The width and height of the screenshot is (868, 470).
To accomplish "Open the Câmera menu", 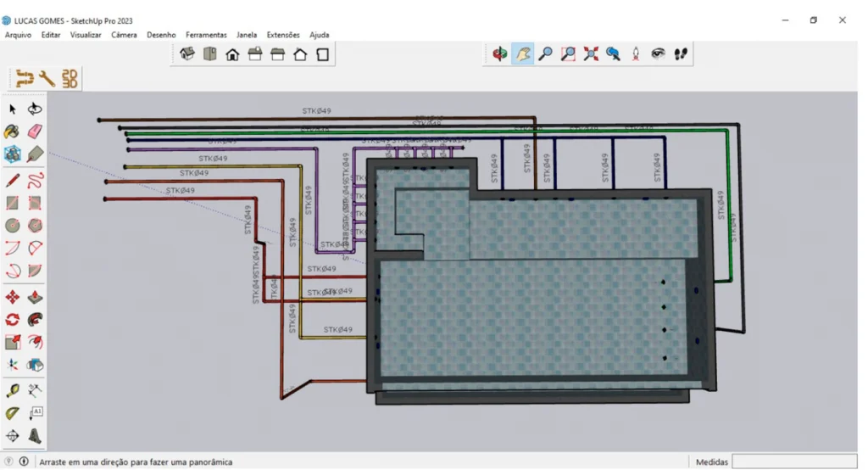I will [x=124, y=35].
